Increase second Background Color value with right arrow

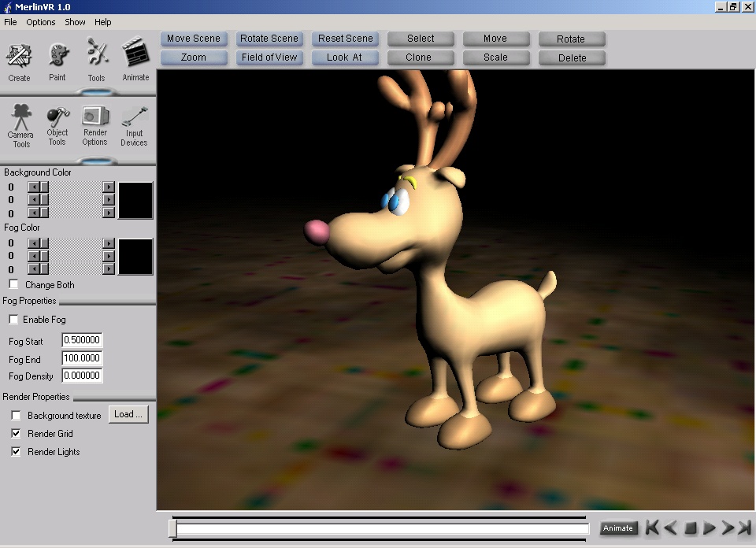[x=109, y=199]
